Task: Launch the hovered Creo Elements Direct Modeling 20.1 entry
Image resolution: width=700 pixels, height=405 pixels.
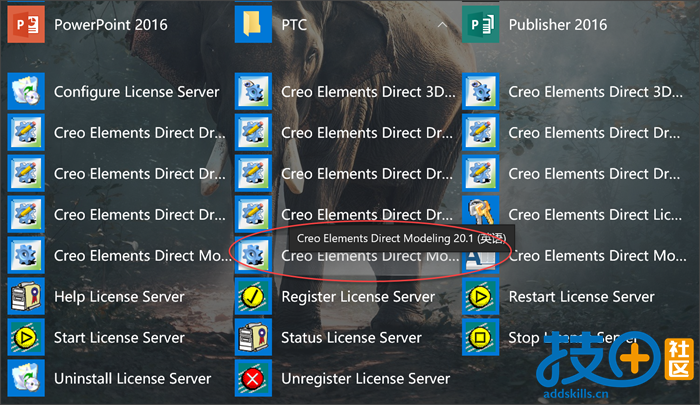Action: [x=347, y=255]
